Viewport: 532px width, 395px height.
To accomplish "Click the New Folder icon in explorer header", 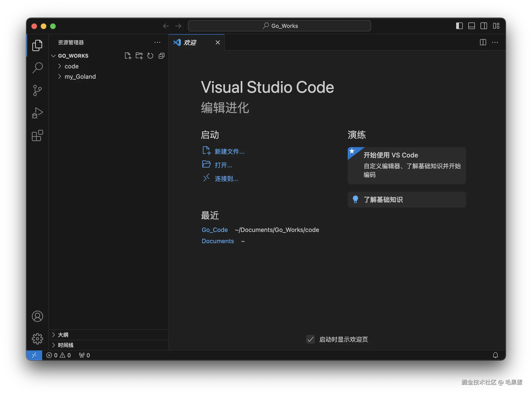I will 139,56.
